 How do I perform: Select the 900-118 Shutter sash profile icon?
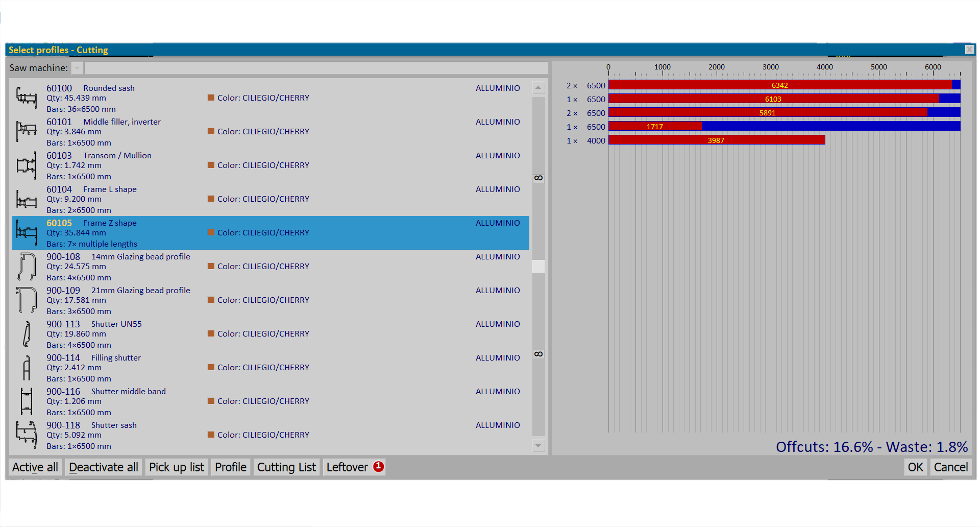(27, 435)
